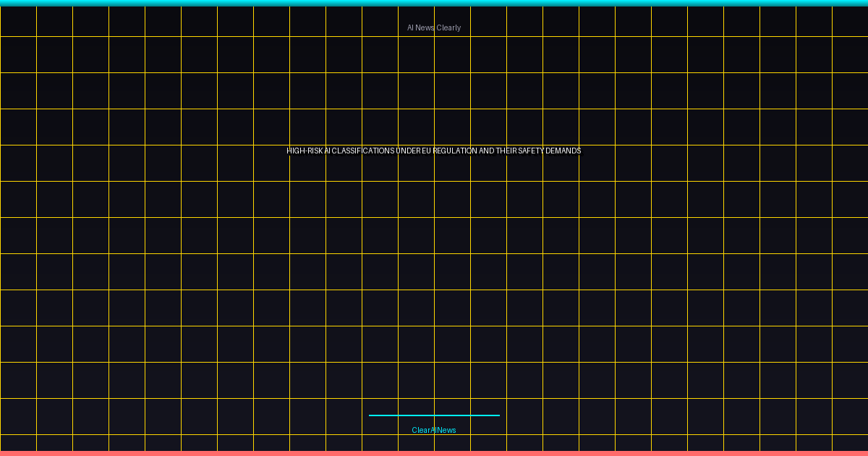The image size is (868, 456).
Task: Click the coral bar along the bottom edge
Action: pyautogui.click(x=434, y=453)
